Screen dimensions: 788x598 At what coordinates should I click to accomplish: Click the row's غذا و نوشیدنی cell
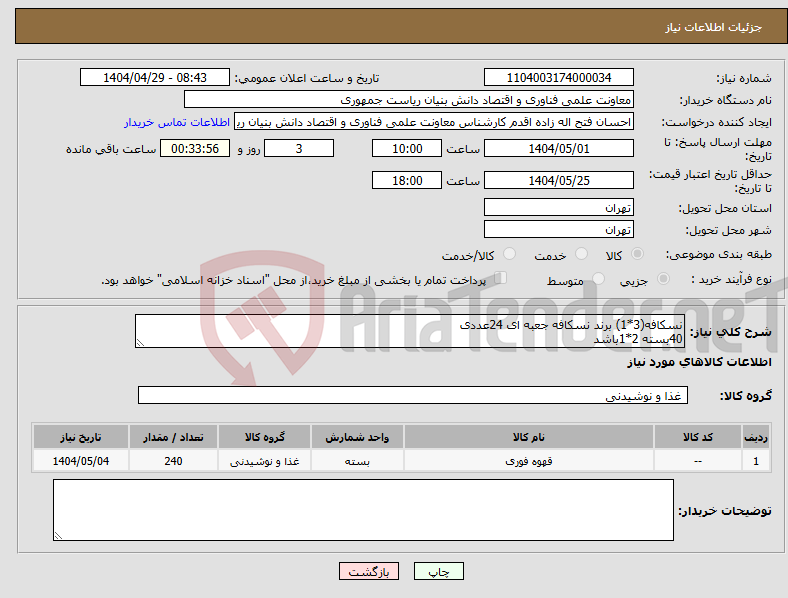[x=264, y=461]
